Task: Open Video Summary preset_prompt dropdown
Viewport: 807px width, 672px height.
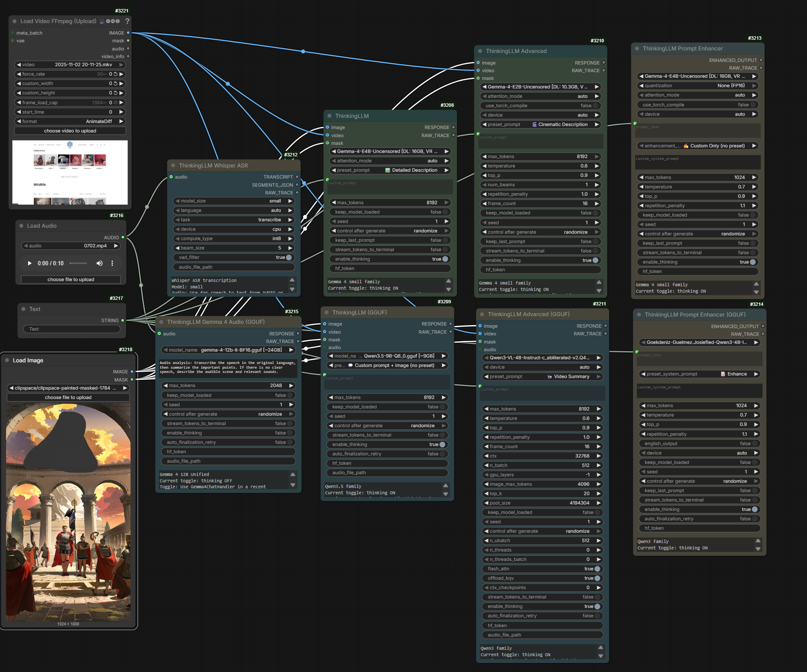Action: 542,376
